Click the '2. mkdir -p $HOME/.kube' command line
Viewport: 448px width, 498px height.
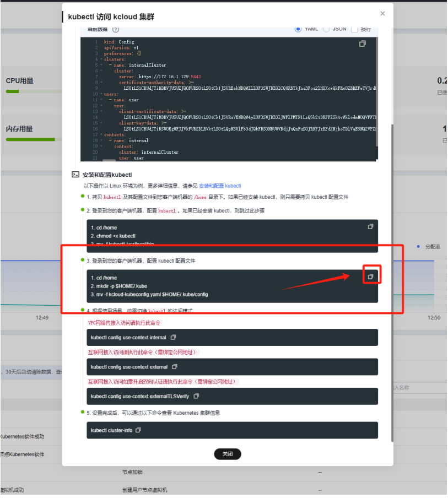[119, 286]
